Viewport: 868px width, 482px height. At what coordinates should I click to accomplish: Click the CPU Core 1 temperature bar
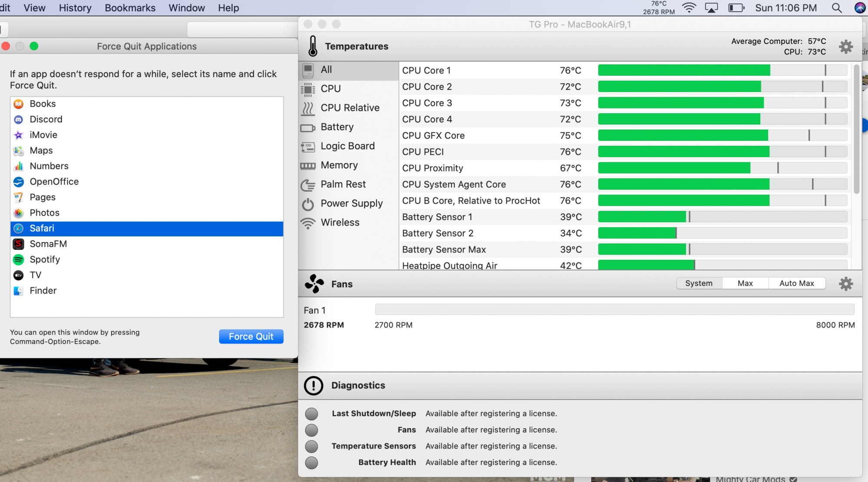click(x=723, y=70)
